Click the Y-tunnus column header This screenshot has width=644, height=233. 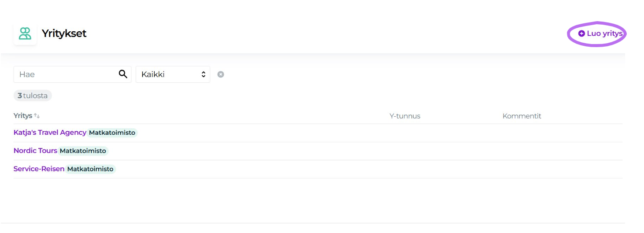click(x=405, y=116)
